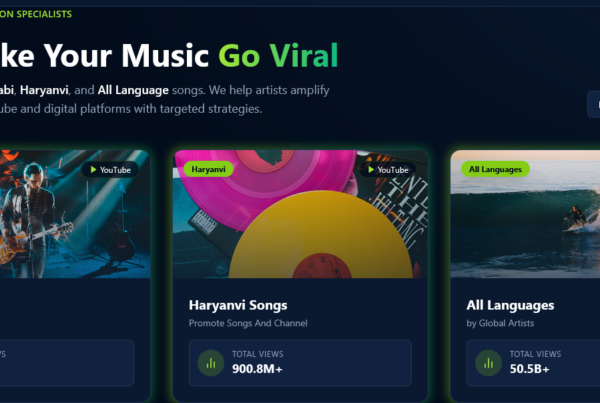
Task: Click the Promote Songs And Channel subtitle
Action: [x=248, y=323]
